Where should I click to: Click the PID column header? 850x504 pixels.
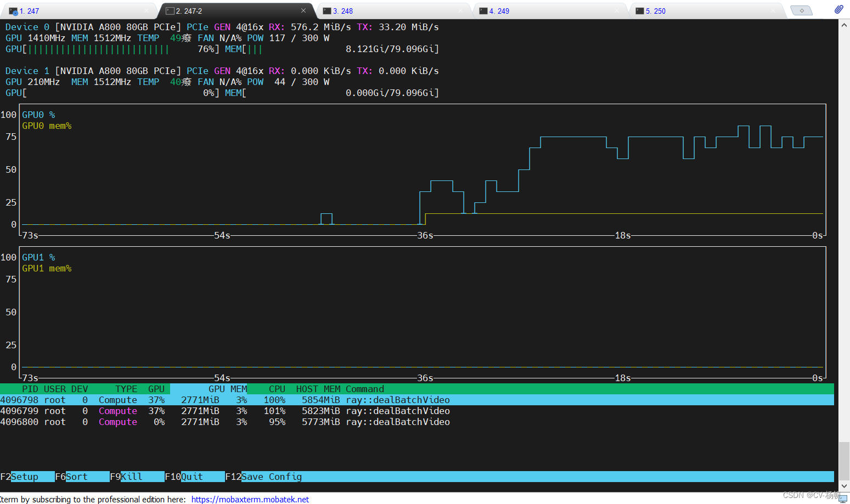(x=30, y=389)
